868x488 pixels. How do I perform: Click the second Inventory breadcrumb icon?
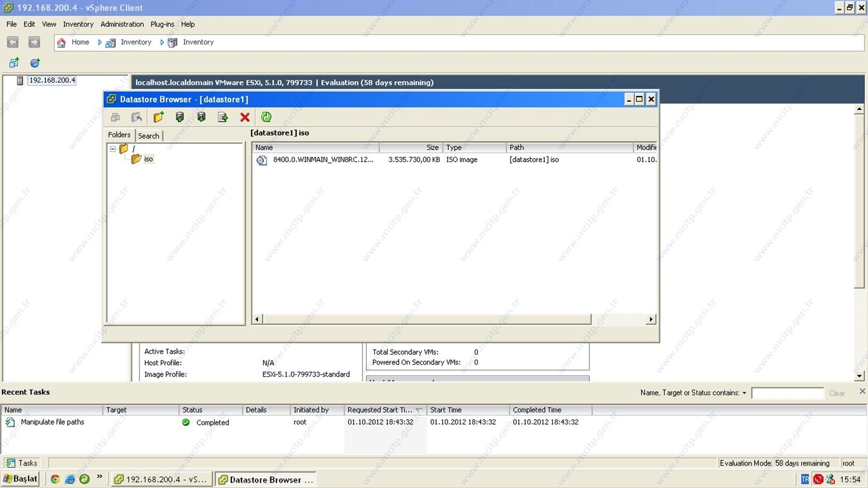173,43
